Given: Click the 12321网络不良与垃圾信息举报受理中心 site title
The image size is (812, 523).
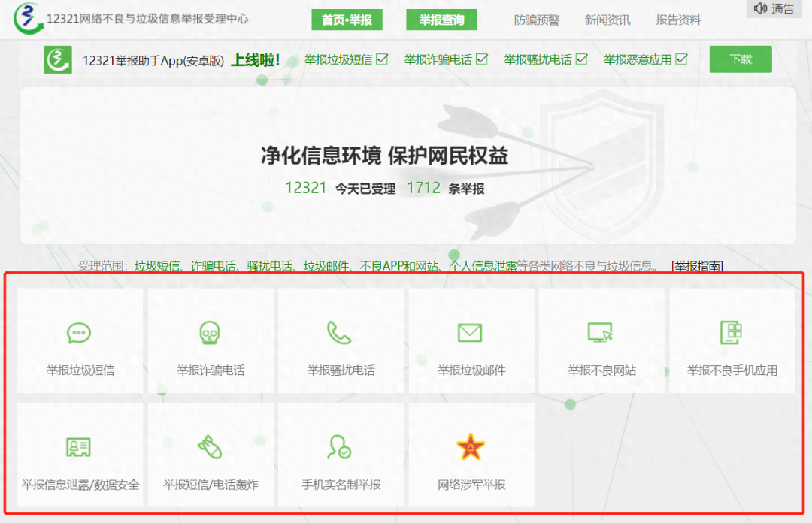Looking at the screenshot, I should 147,19.
